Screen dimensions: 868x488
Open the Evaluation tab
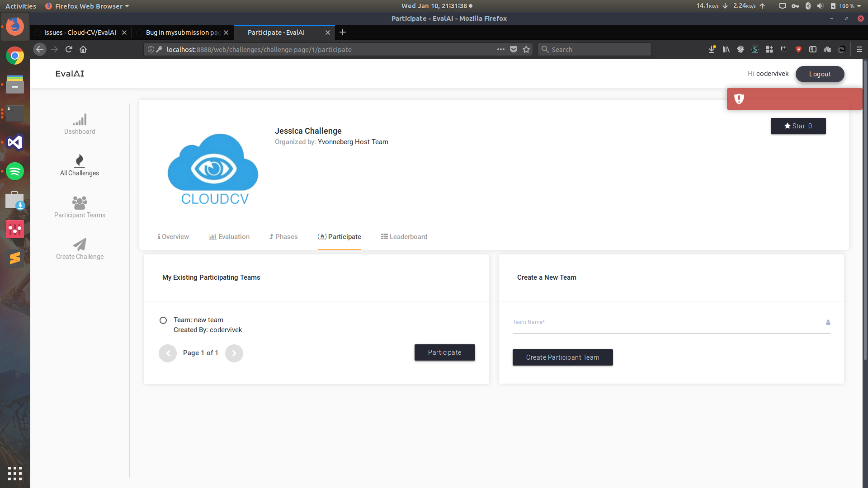[229, 237]
